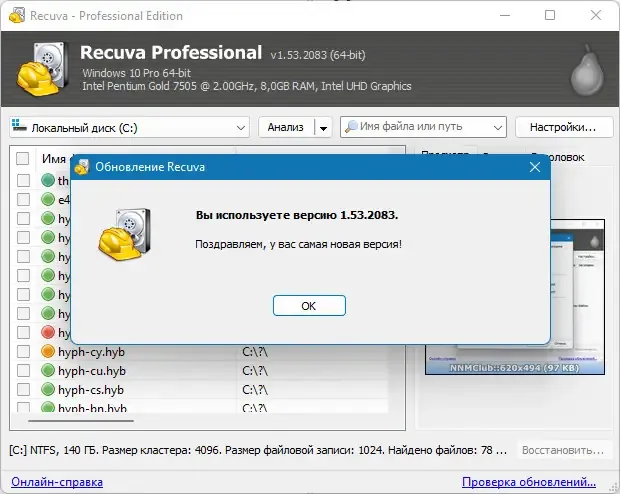Click the Имя column header
This screenshot has height=494, width=620.
click(x=54, y=159)
